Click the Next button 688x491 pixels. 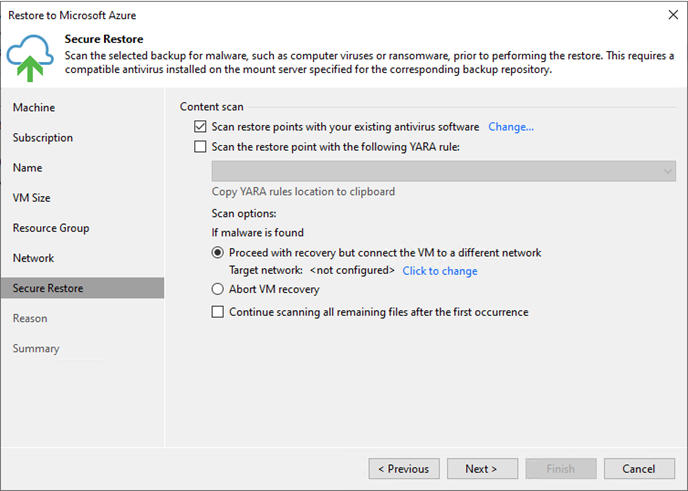tap(482, 469)
